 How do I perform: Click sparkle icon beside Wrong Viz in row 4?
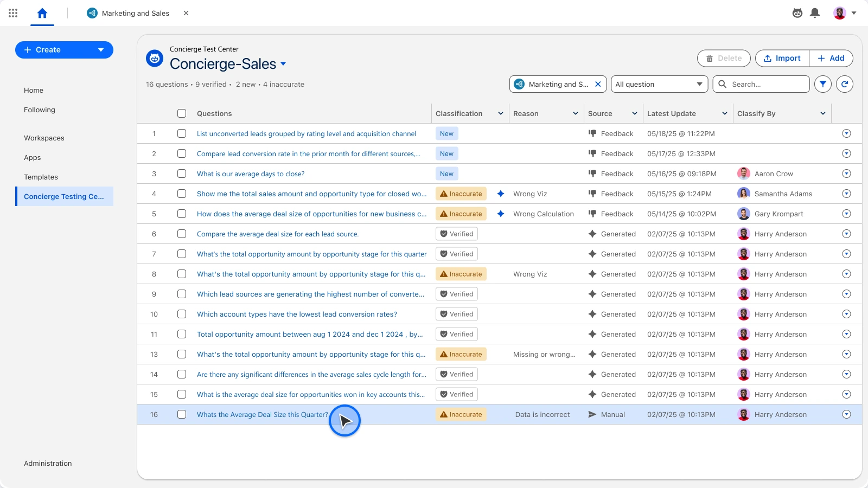tap(501, 194)
